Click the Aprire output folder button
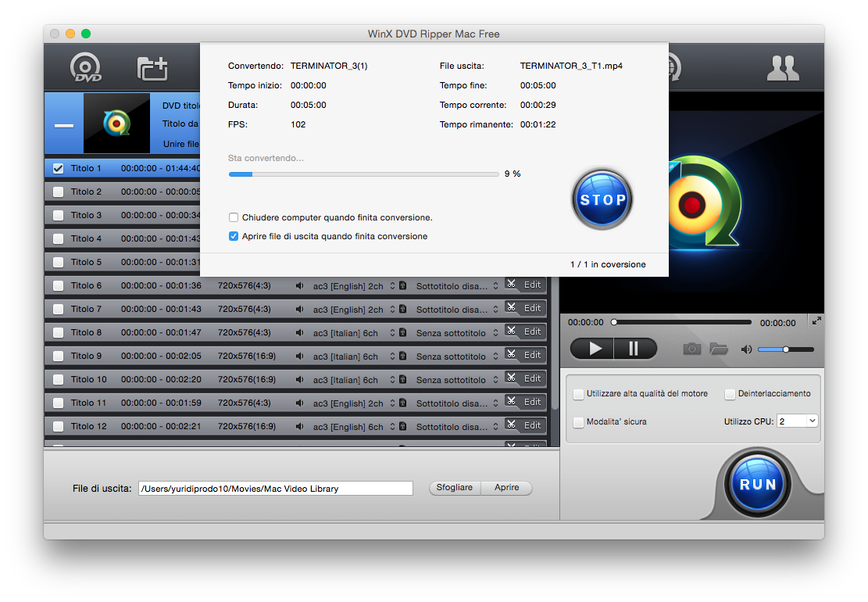 [x=506, y=488]
